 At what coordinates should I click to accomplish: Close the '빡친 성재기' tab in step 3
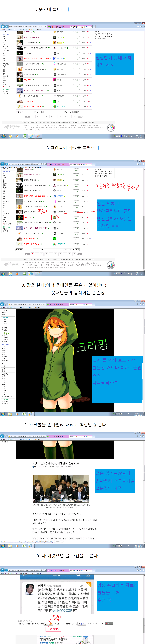pos(91,305)
